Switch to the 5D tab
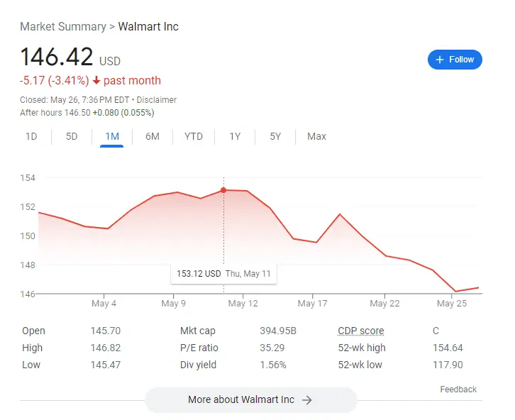This screenshot has width=515, height=420. pyautogui.click(x=72, y=136)
